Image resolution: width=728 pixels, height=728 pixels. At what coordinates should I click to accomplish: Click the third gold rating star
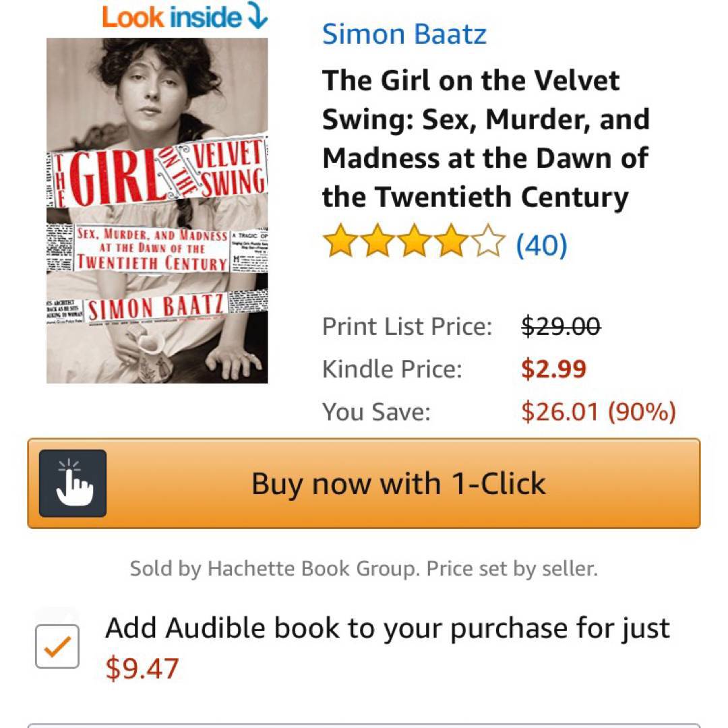(414, 243)
